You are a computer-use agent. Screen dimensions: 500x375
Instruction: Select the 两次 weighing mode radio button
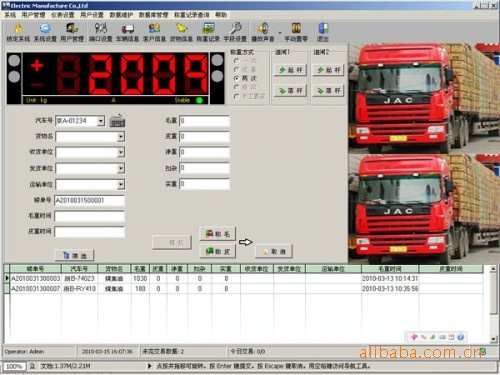point(236,78)
